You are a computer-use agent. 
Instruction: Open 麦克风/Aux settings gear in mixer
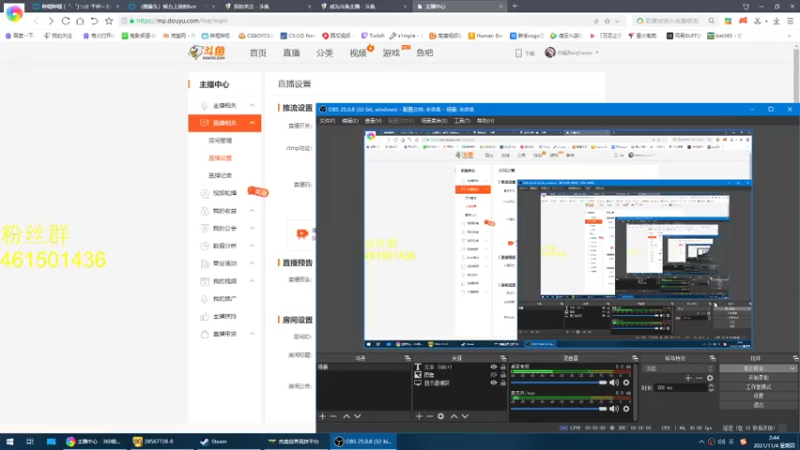[x=626, y=409]
